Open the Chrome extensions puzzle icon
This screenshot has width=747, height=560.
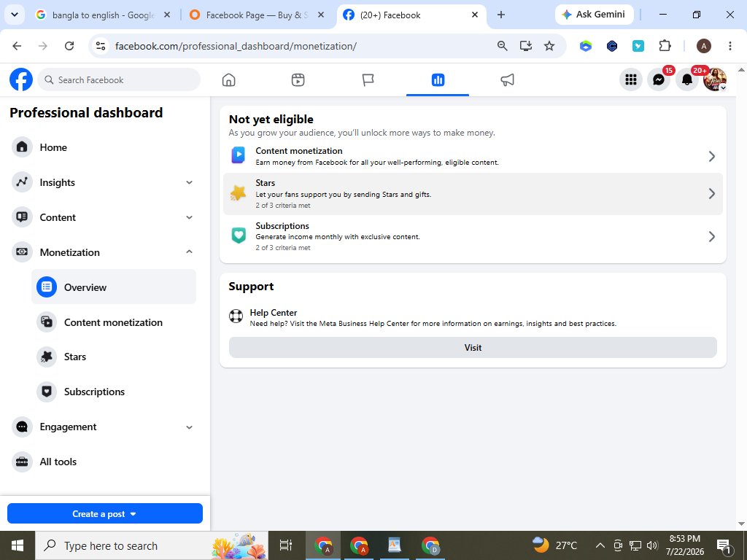[665, 46]
